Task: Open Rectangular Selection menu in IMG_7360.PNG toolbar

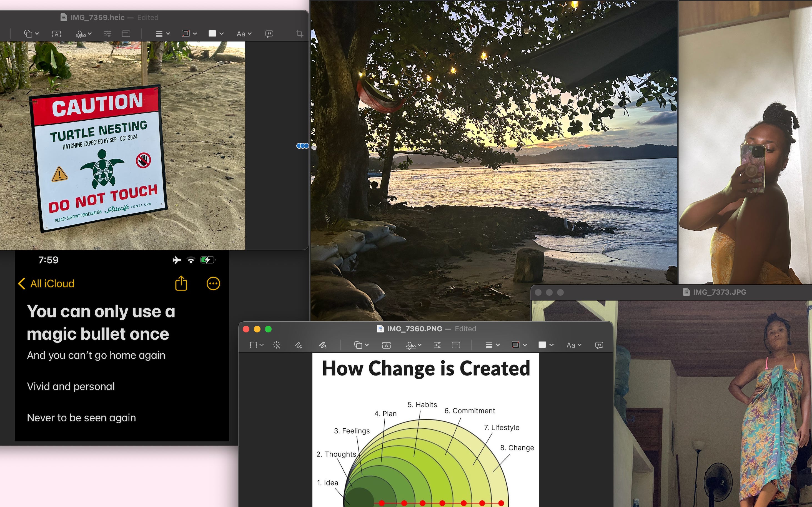Action: 257,345
